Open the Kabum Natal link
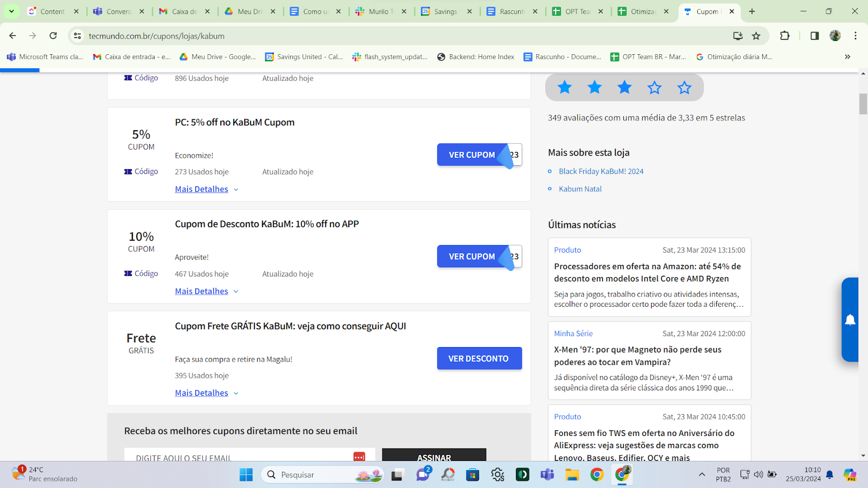The image size is (868, 488). tap(580, 189)
